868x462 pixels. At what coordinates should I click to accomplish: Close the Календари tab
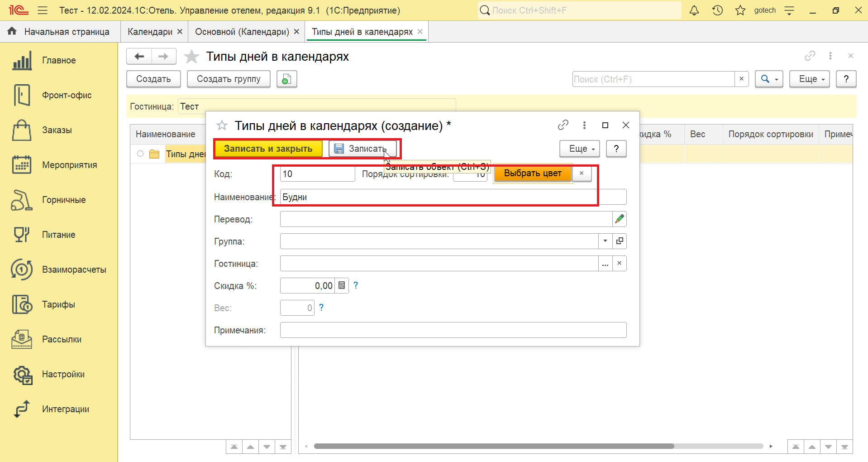[x=180, y=32]
